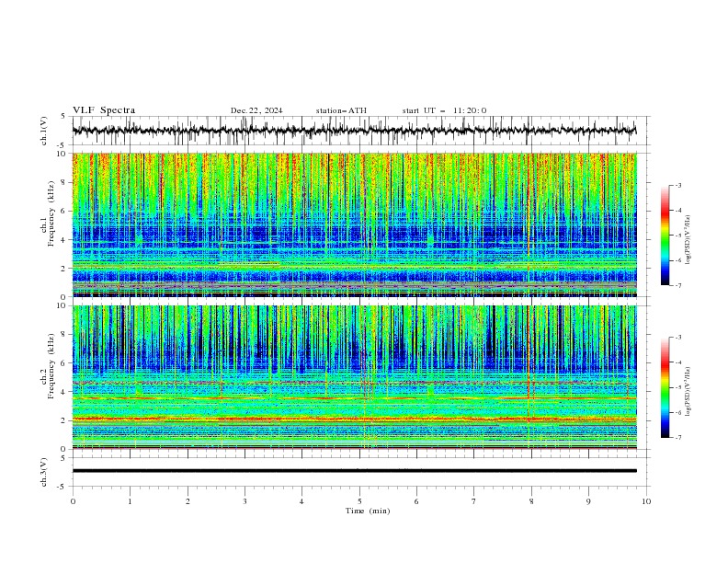This screenshot has height=563, width=728.
Task: Click the "ch.1(V)" axis label
Action: click(x=44, y=131)
